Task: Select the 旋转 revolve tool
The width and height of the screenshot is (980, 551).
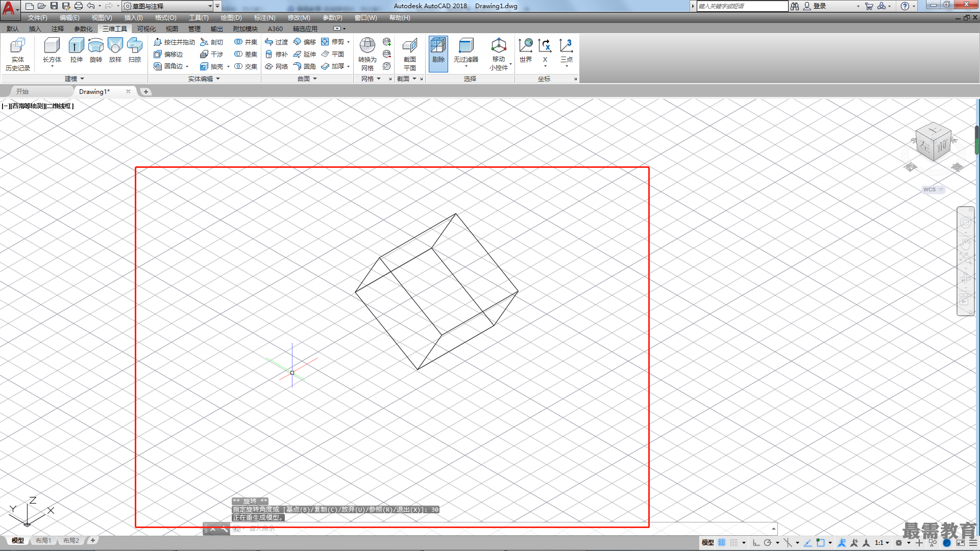Action: 96,51
